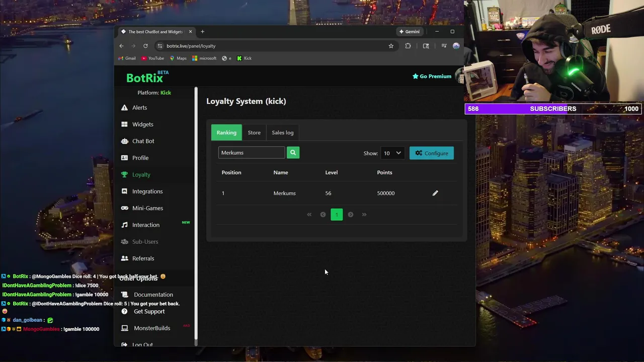Open a new browser tab

click(x=202, y=32)
